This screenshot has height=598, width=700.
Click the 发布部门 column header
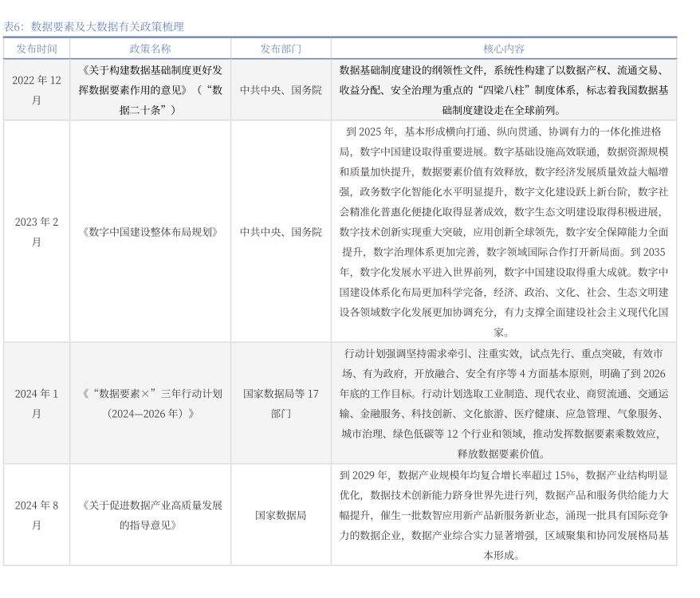pos(281,49)
